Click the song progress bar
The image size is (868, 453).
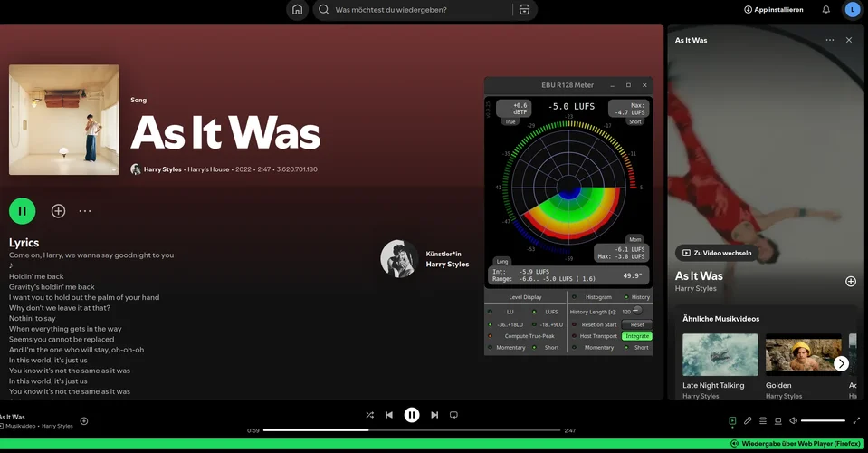tap(412, 430)
